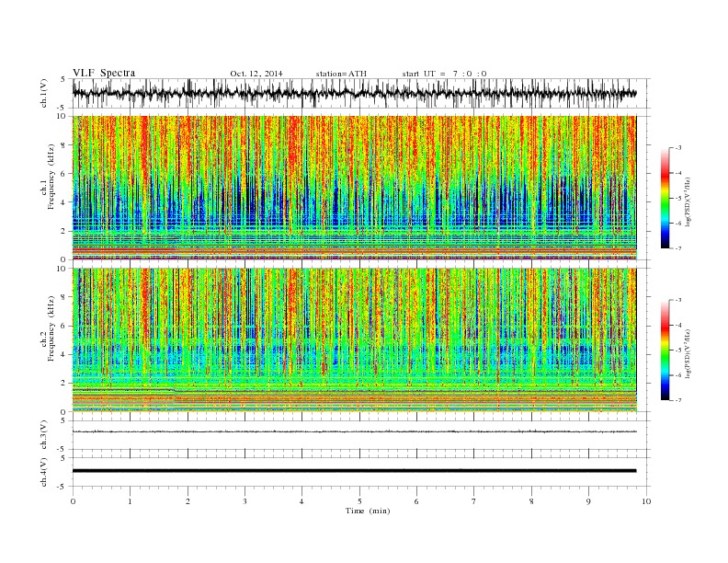This screenshot has width=728, height=563.
Task: Click the "ch.4(V)" axis label
Action: point(44,472)
